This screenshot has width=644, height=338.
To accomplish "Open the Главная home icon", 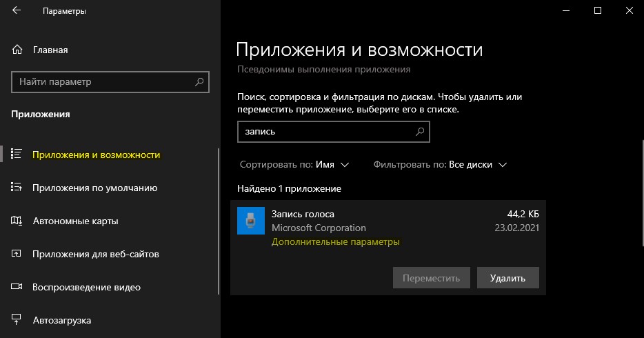I will coord(17,50).
